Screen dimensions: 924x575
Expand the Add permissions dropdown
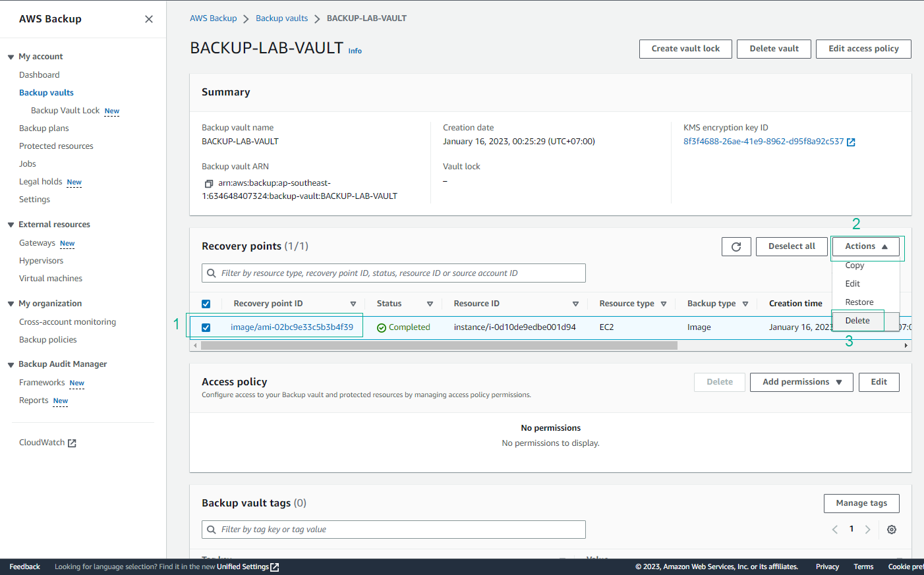pos(801,382)
